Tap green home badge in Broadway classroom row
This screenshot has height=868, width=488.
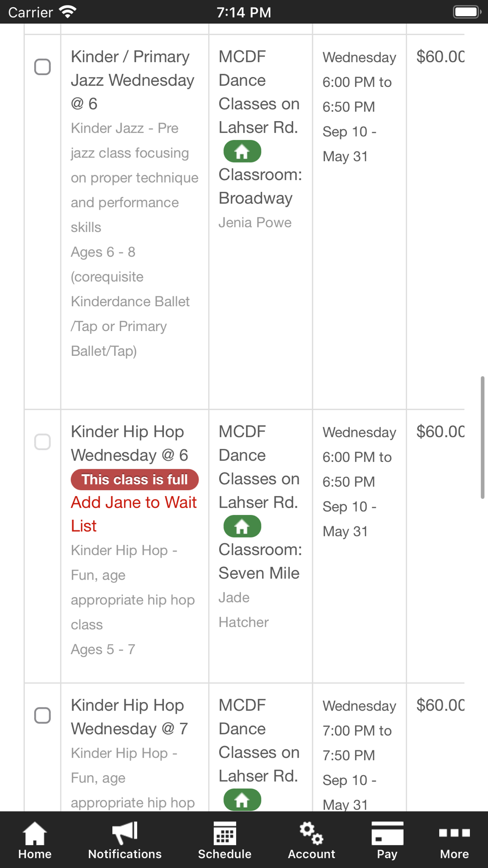pyautogui.click(x=242, y=152)
